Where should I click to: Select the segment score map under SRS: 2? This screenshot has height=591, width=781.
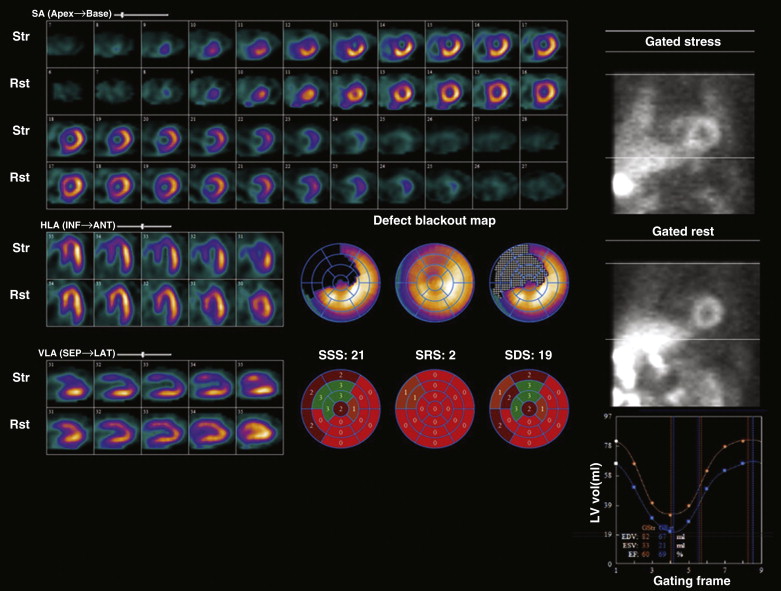pyautogui.click(x=434, y=410)
